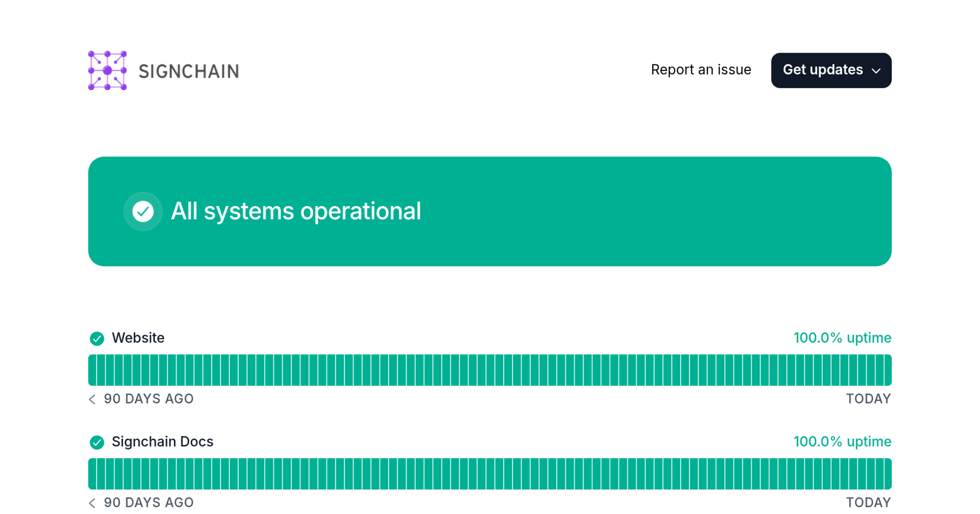Click the TODAY label under the Website chart
This screenshot has height=514, width=980.
pos(868,399)
